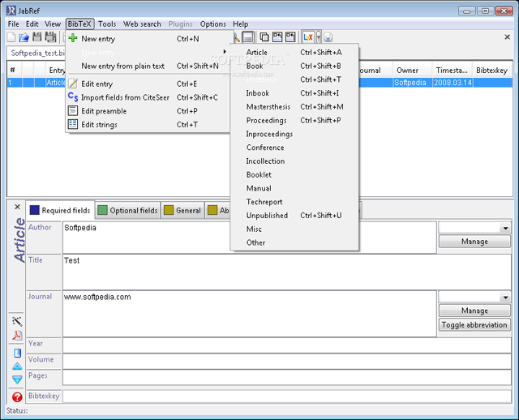Click the PDF icon in entry editor sidebar
Image resolution: width=519 pixels, height=420 pixels.
(x=17, y=336)
